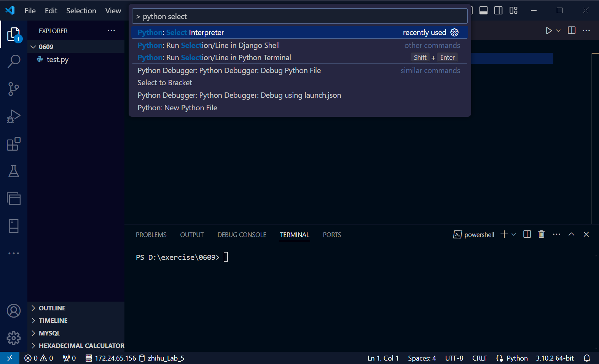Show errors and warnings count in status bar

click(x=39, y=358)
